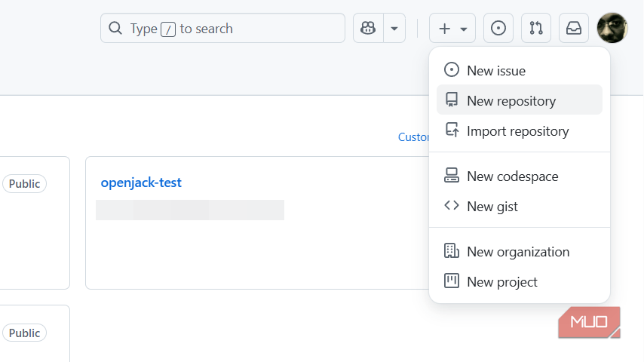Select 'New issue' from the menu

(x=520, y=70)
